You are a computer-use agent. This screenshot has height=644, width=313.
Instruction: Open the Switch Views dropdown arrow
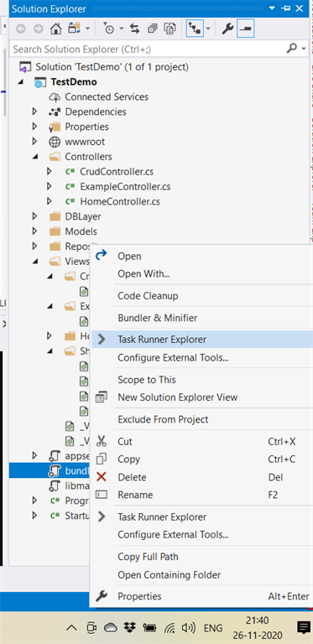(x=87, y=29)
